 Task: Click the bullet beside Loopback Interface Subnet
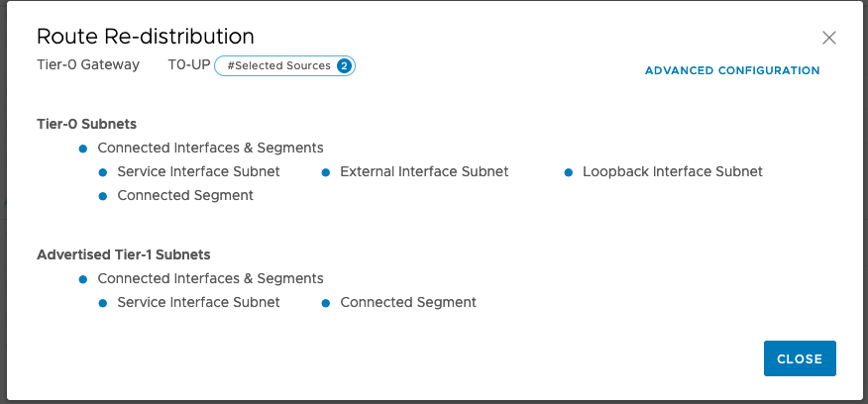pos(569,172)
